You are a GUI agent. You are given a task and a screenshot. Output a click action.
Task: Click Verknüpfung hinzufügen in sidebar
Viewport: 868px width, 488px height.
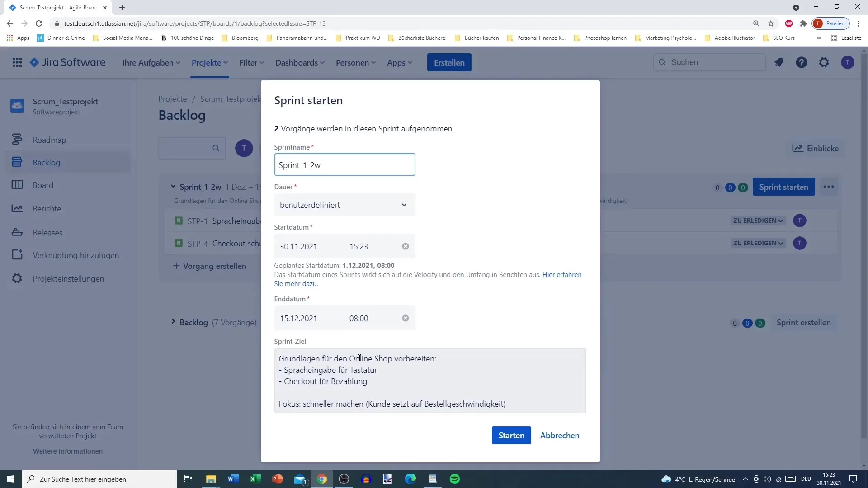click(68, 255)
